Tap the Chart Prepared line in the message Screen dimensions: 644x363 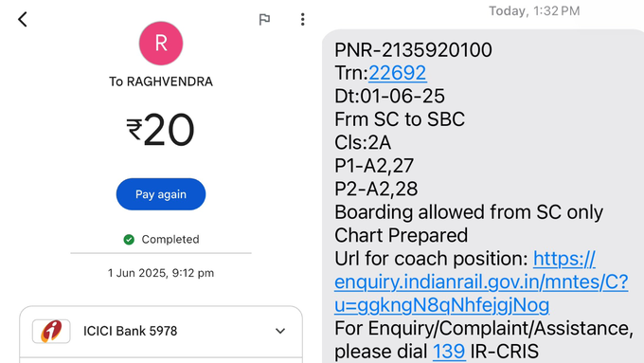coord(402,236)
